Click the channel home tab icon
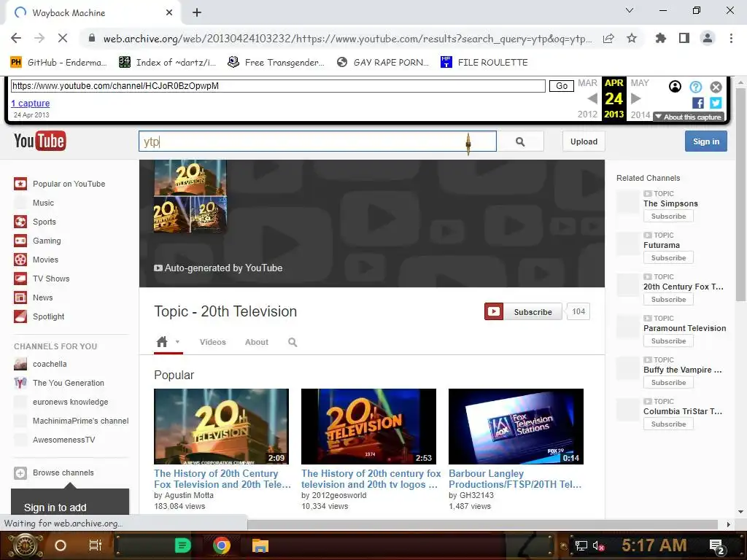Screen dimensions: 747x560 162,342
